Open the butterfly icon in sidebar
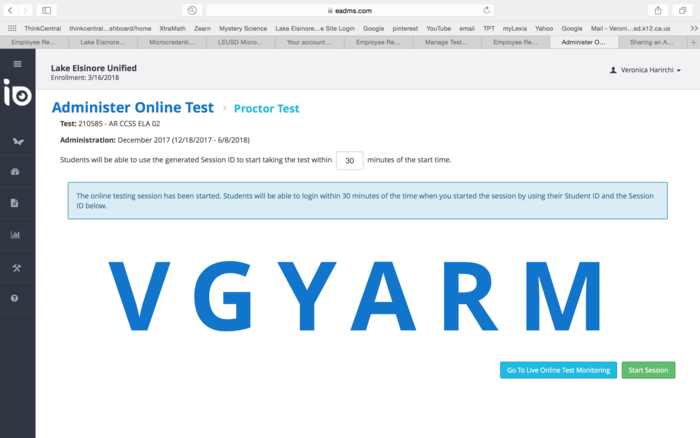This screenshot has height=438, width=700. (x=16, y=142)
